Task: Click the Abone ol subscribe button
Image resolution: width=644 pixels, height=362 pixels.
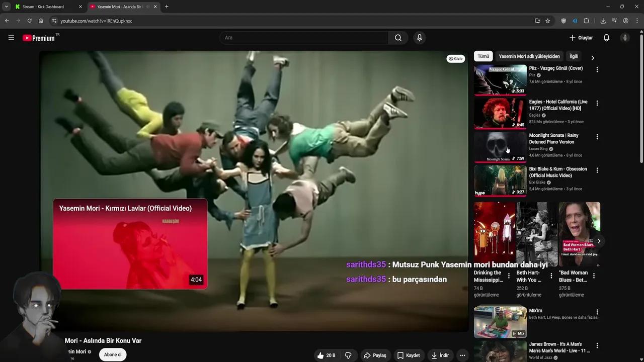Action: [113, 354]
